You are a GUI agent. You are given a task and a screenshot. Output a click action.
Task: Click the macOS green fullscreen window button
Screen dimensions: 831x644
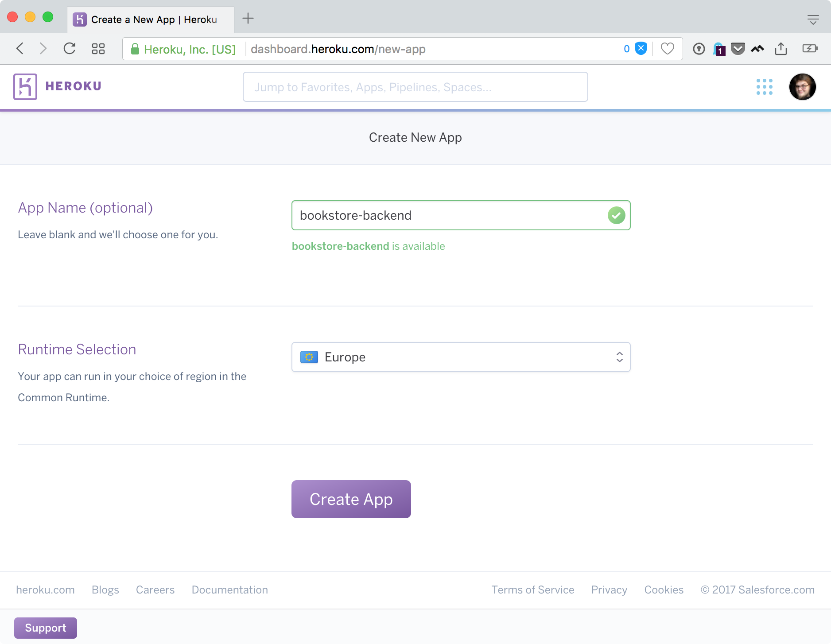click(x=48, y=17)
